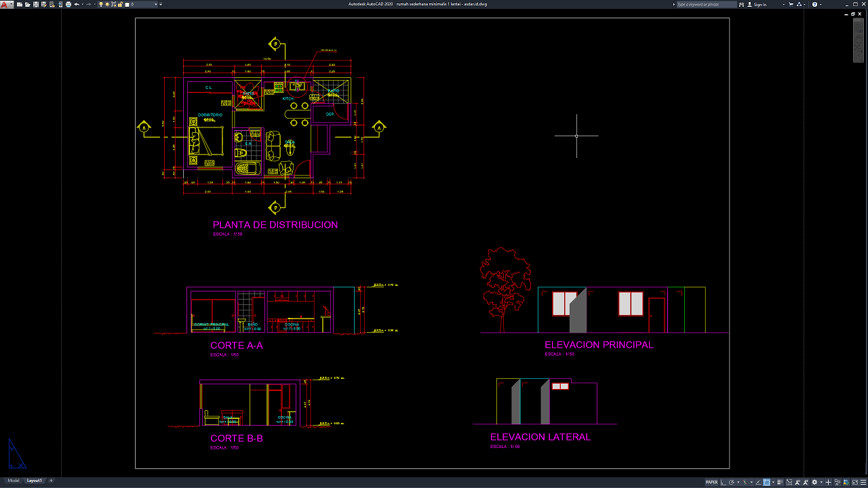Viewport: 868px width, 488px height.
Task: Open Autodesk App Store cart icon
Action: 791,4
